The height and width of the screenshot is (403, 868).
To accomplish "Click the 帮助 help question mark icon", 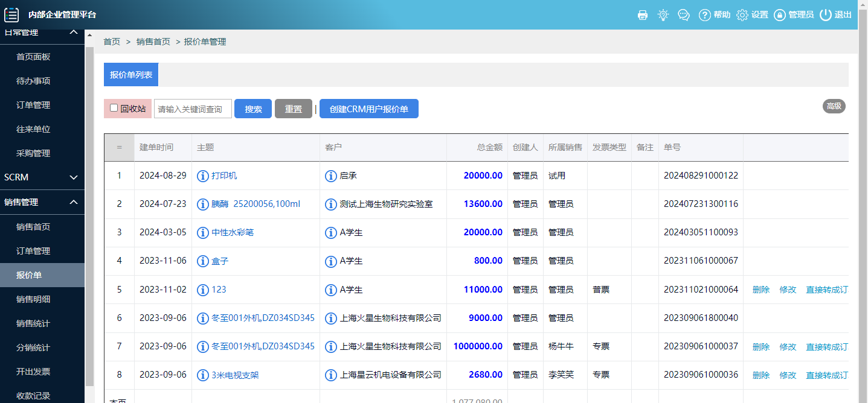I will point(704,15).
